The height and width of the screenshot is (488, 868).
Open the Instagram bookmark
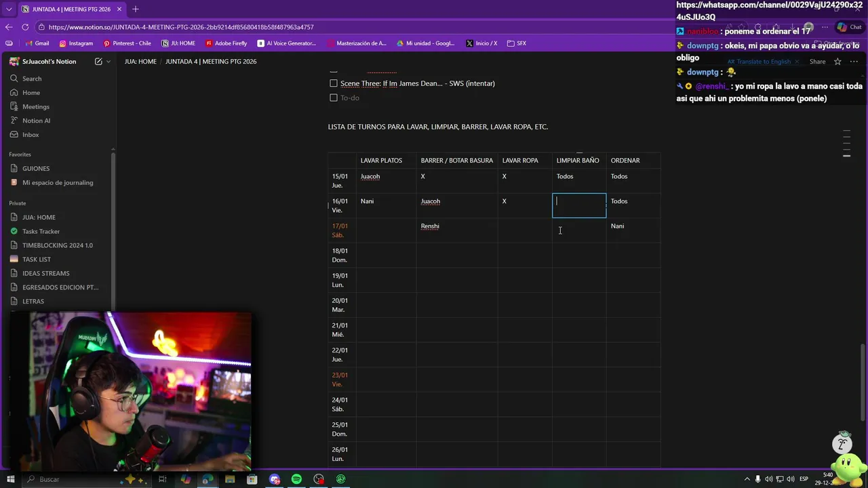pyautogui.click(x=76, y=43)
